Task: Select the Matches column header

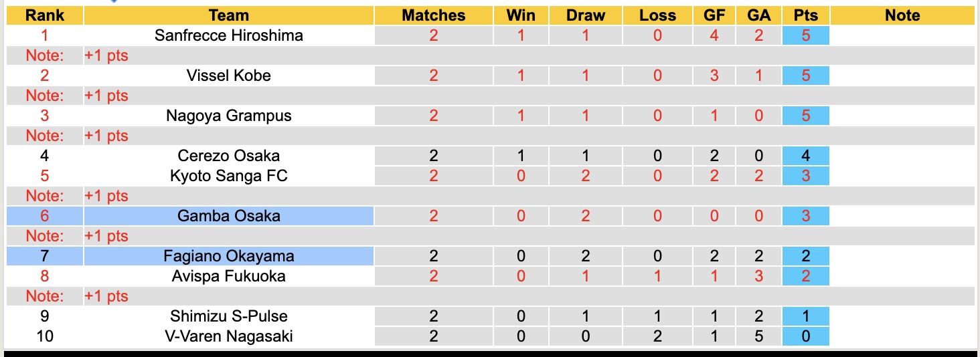Action: 433,15
